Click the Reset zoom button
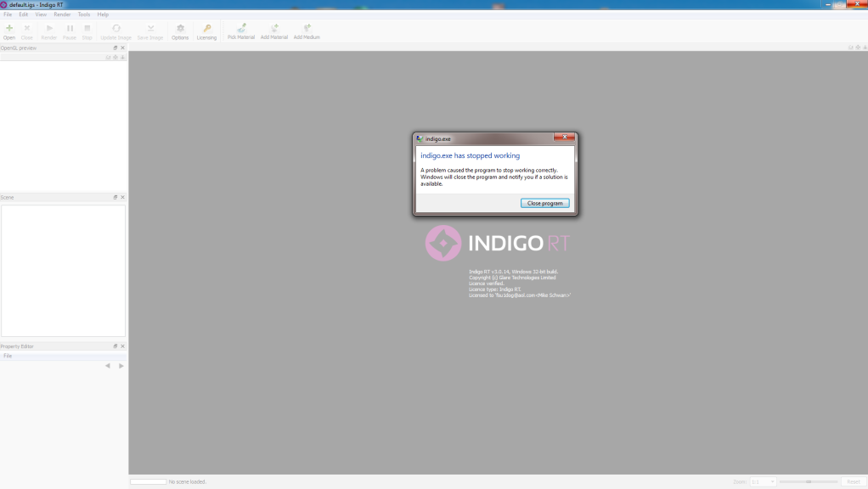The width and height of the screenshot is (868, 489). tap(853, 482)
